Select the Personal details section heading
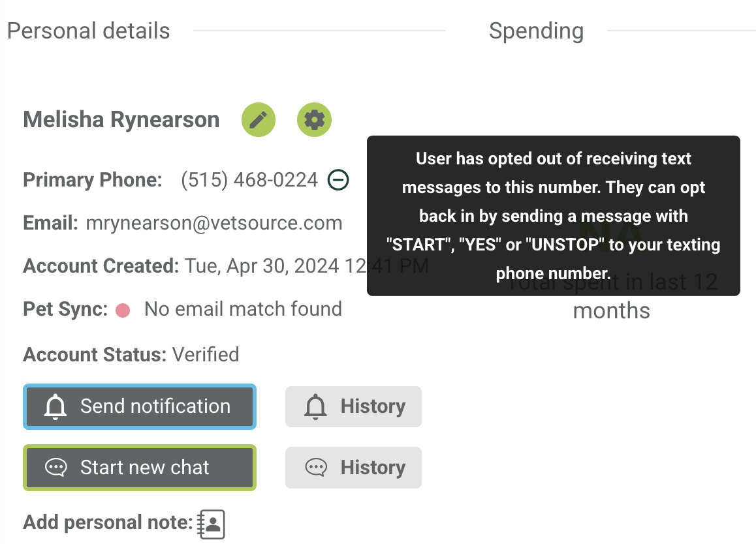Image resolution: width=756 pixels, height=544 pixels. (89, 31)
